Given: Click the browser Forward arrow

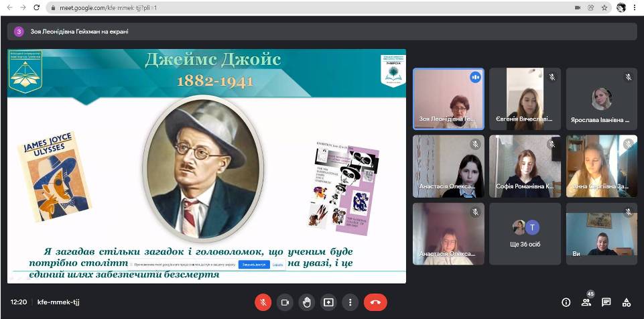Looking at the screenshot, I should (x=23, y=7).
